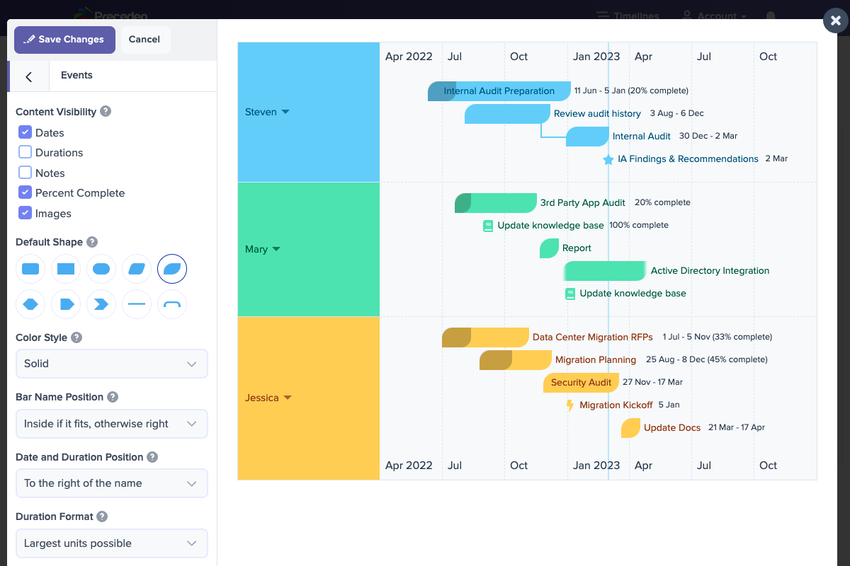Uncheck the Dates checkbox
The height and width of the screenshot is (566, 850).
coord(25,132)
